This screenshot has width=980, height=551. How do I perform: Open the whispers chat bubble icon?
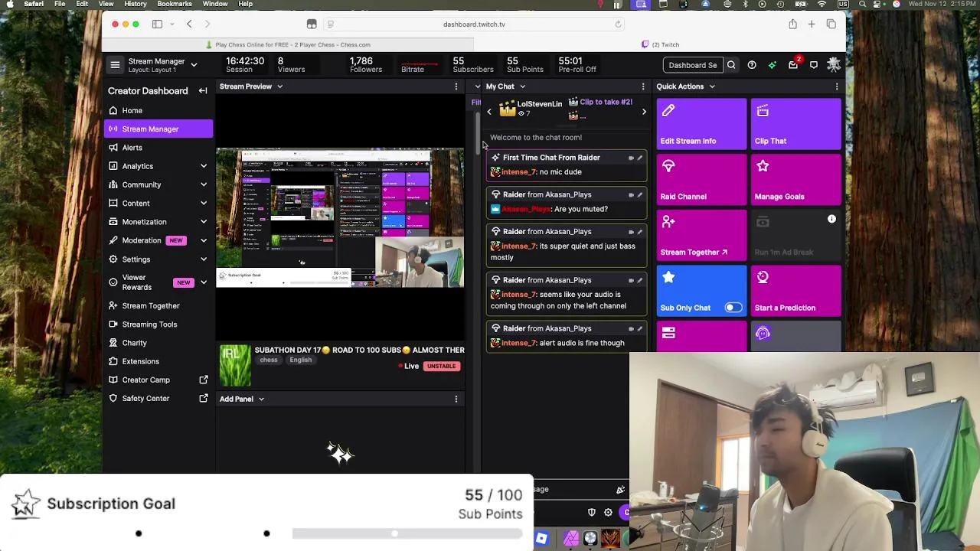(814, 65)
